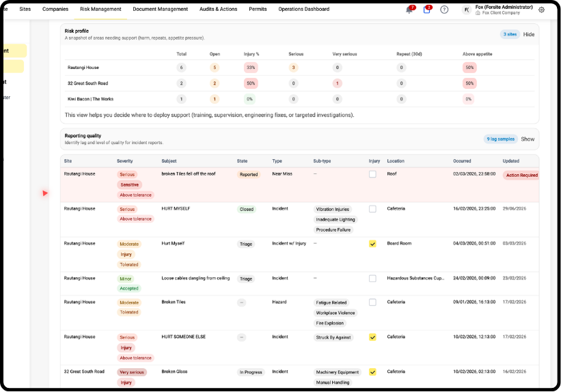Open Document Management tab

[161, 9]
